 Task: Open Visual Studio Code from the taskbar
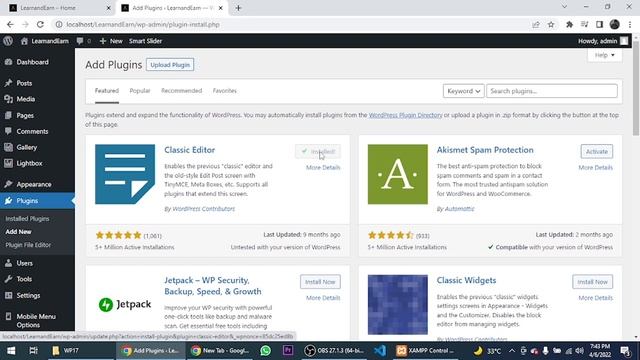(380, 351)
